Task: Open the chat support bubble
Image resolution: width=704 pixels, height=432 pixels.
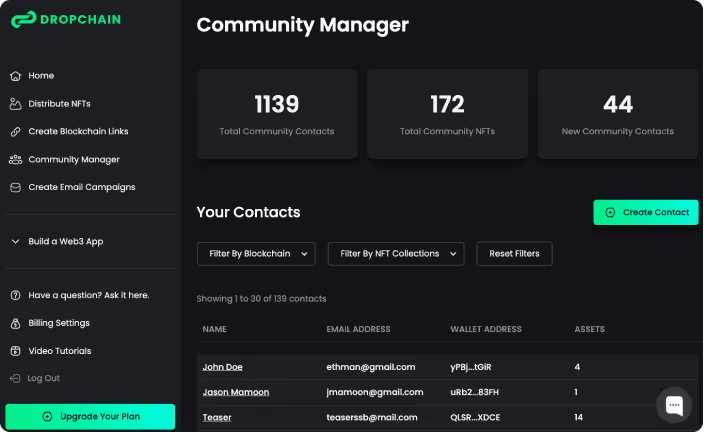Action: 674,405
